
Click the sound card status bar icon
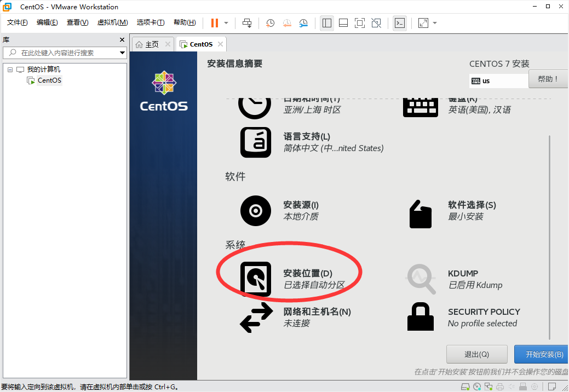pyautogui.click(x=511, y=387)
